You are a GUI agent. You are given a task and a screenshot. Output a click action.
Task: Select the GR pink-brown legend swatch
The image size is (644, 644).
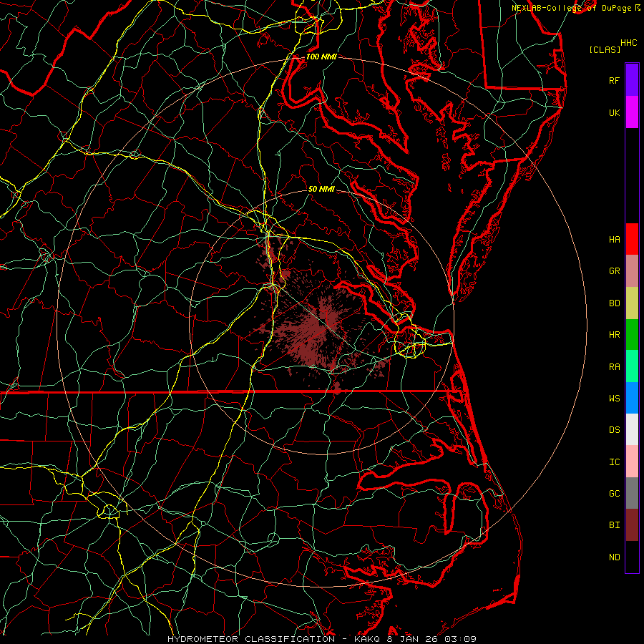point(632,271)
